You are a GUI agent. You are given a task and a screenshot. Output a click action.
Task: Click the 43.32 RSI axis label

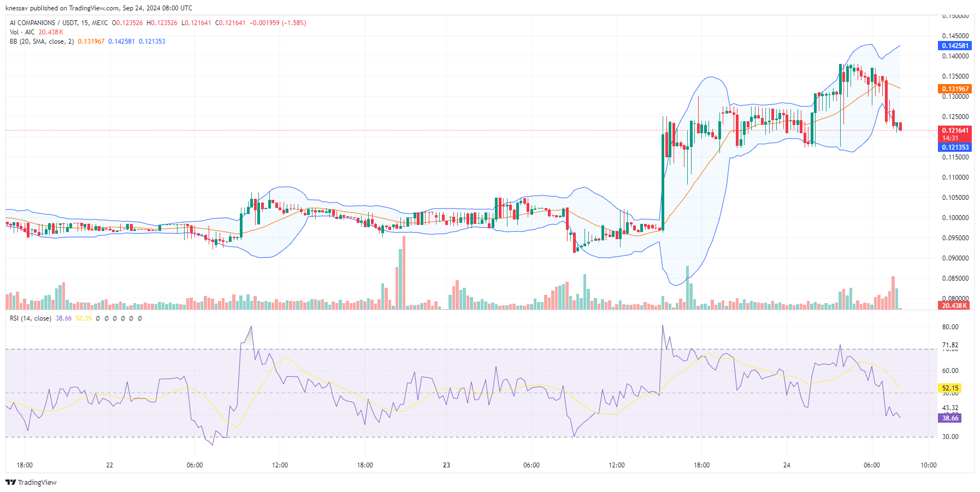951,408
